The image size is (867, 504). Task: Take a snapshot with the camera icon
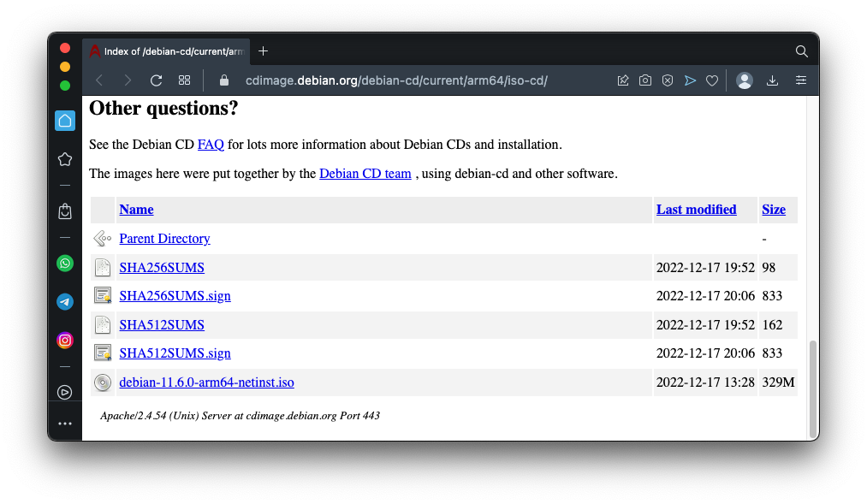tap(645, 80)
